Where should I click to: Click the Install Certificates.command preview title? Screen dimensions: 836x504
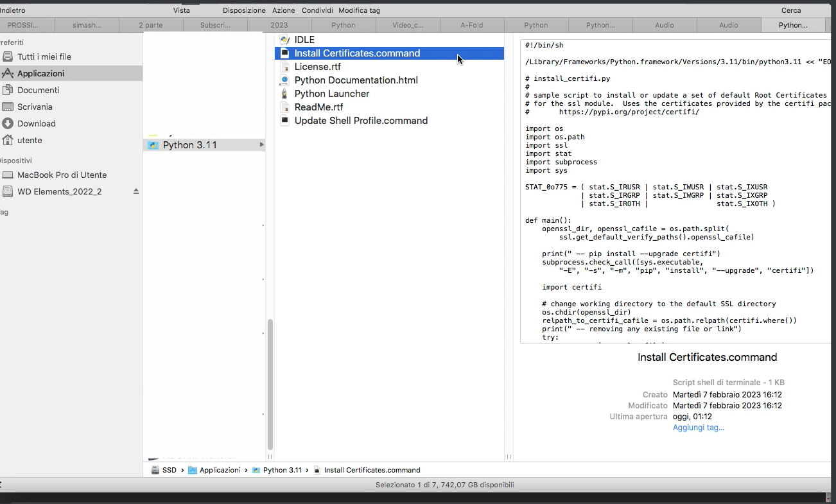pos(707,358)
